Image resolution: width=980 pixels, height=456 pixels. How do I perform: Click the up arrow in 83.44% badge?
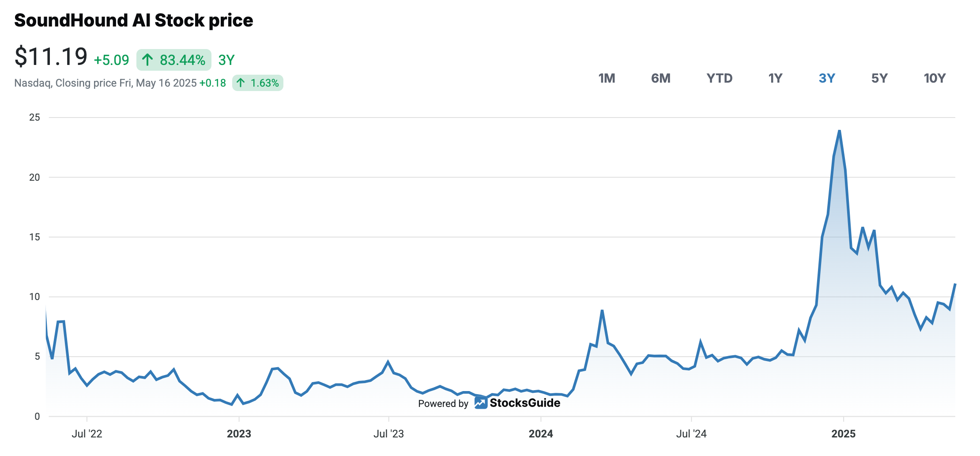[148, 60]
